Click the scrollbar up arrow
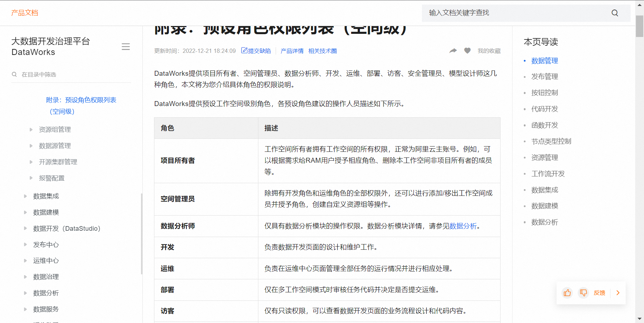644x323 pixels. pyautogui.click(x=639, y=5)
